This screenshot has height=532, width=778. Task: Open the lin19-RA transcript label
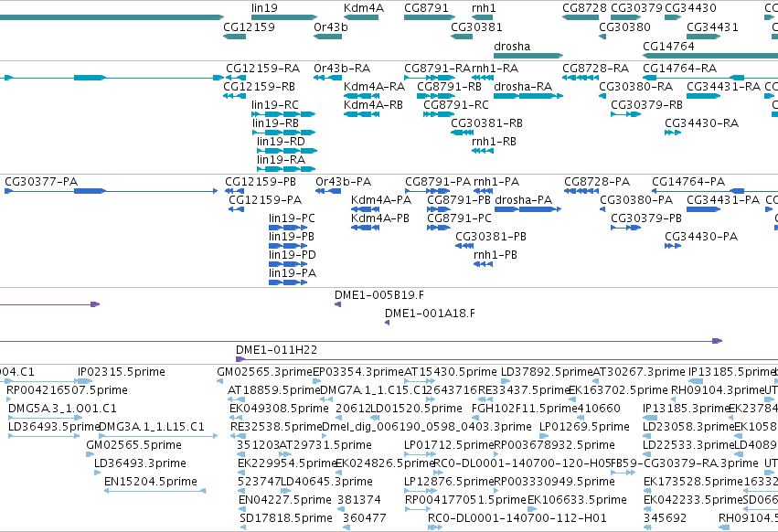click(281, 160)
